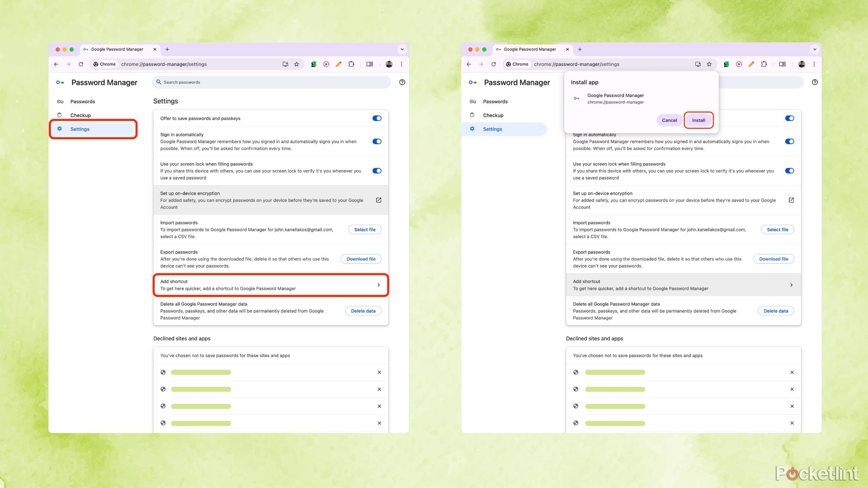Viewport: 868px width, 488px height.
Task: Open on-device encryption external link in left window
Action: 379,200
